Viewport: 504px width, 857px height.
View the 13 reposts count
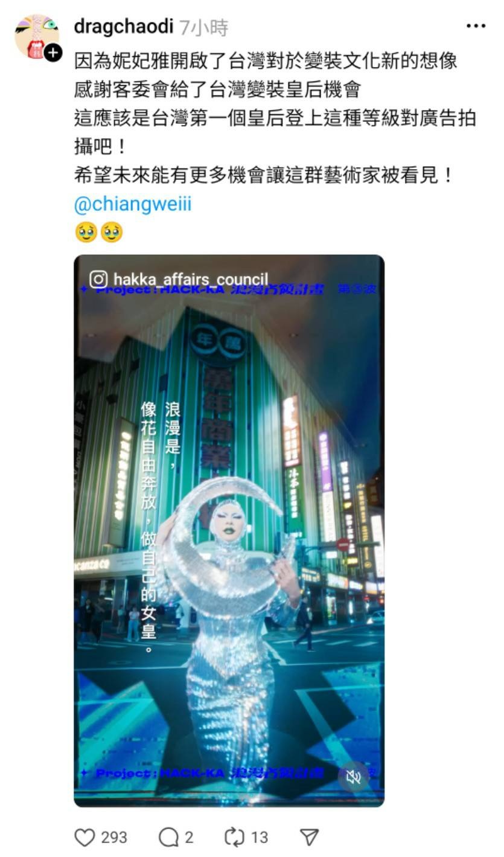click(x=260, y=838)
